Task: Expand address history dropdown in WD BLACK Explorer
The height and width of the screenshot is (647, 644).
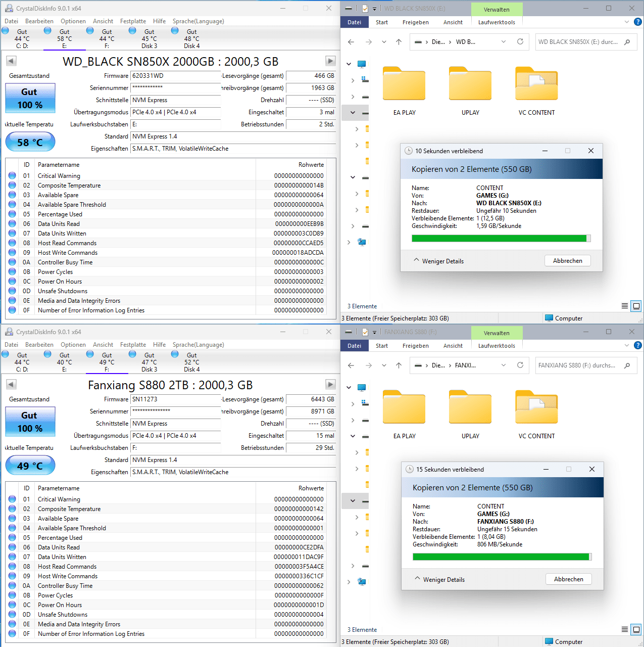Action: 504,42
